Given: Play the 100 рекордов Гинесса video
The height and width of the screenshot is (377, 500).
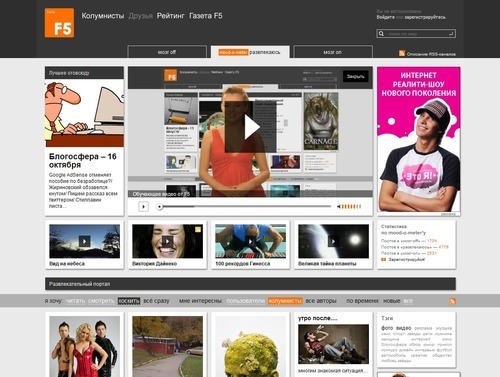Looking at the screenshot, I should coord(250,241).
